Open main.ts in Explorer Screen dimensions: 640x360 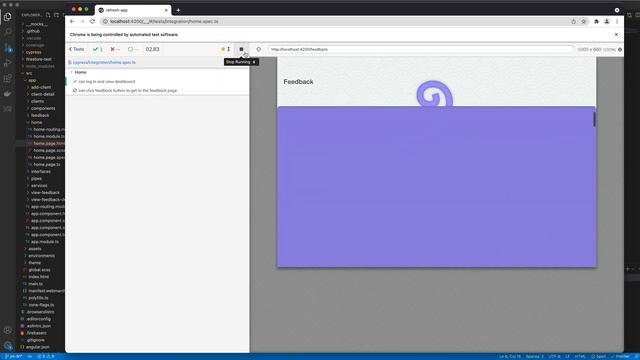[x=36, y=284]
